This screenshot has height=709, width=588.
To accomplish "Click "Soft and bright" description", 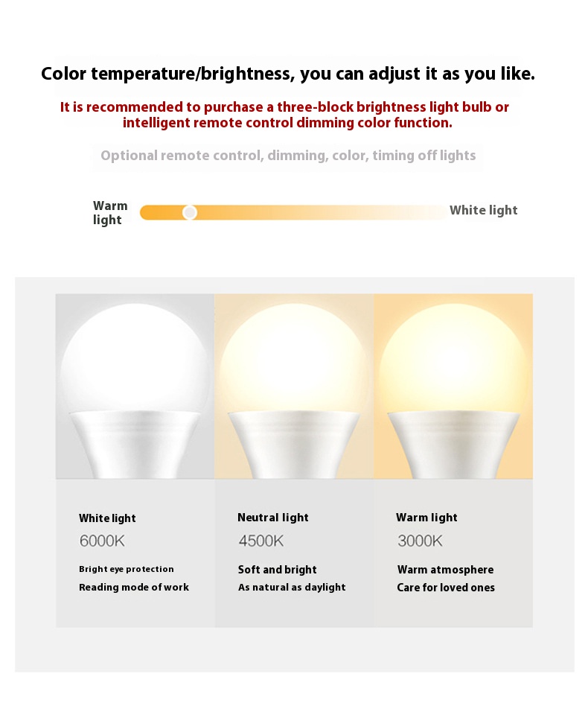I will click(277, 570).
